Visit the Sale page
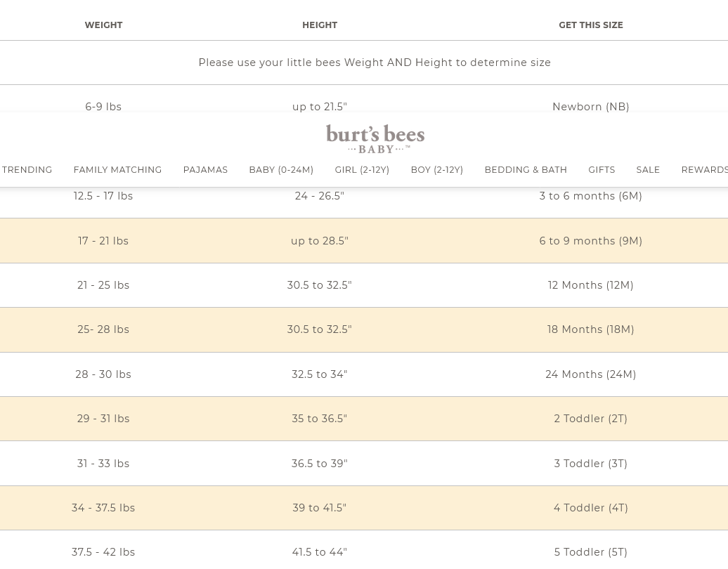 click(648, 170)
